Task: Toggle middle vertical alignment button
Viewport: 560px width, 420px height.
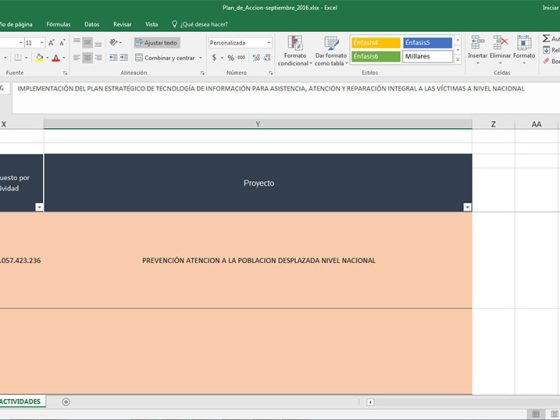Action: (88, 43)
